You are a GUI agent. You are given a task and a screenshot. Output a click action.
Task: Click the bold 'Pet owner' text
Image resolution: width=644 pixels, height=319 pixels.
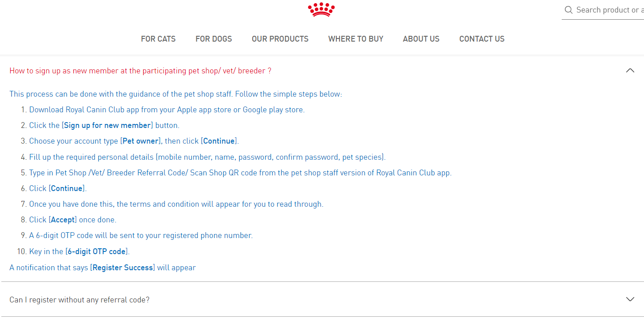click(140, 141)
